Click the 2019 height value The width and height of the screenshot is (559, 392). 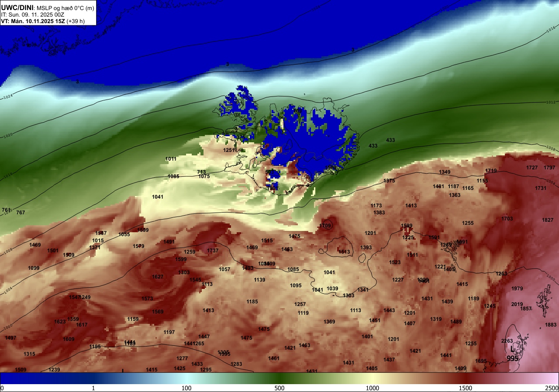tap(517, 304)
